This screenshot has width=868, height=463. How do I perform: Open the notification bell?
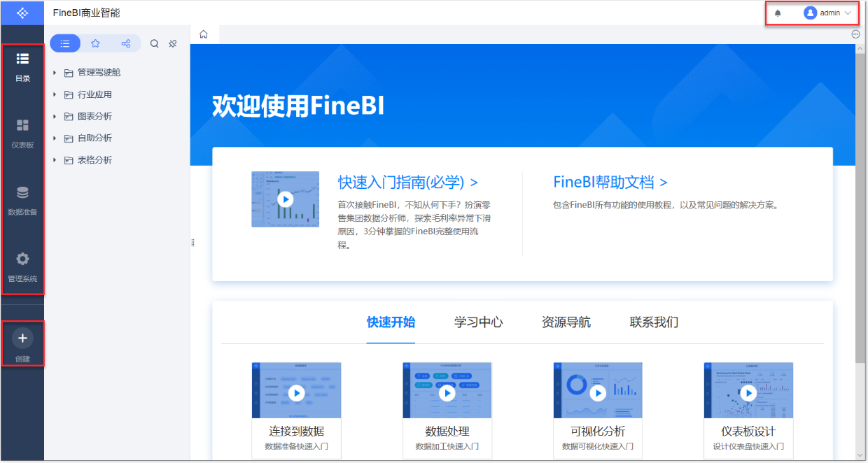point(777,13)
